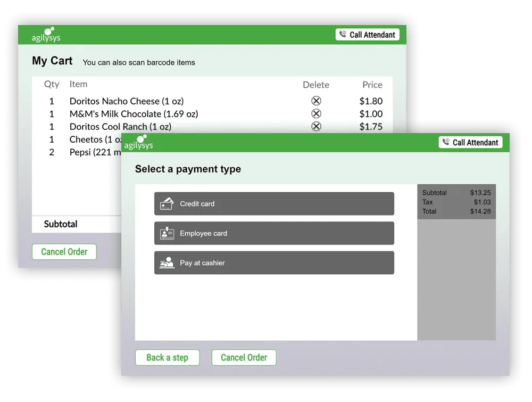Tap the Pepsi item in the cart
532x402 pixels.
(x=88, y=152)
